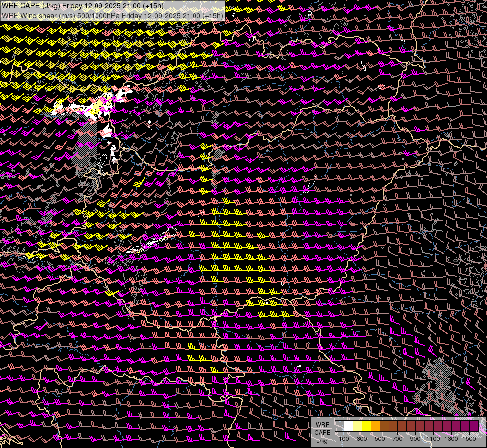487x448 pixels.
Task: Select the bright yellow legend swatch
Action: (367, 426)
